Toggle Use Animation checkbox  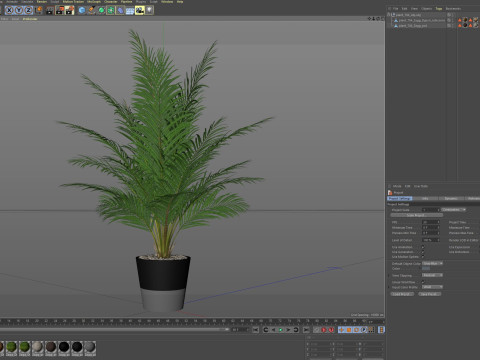point(423,247)
